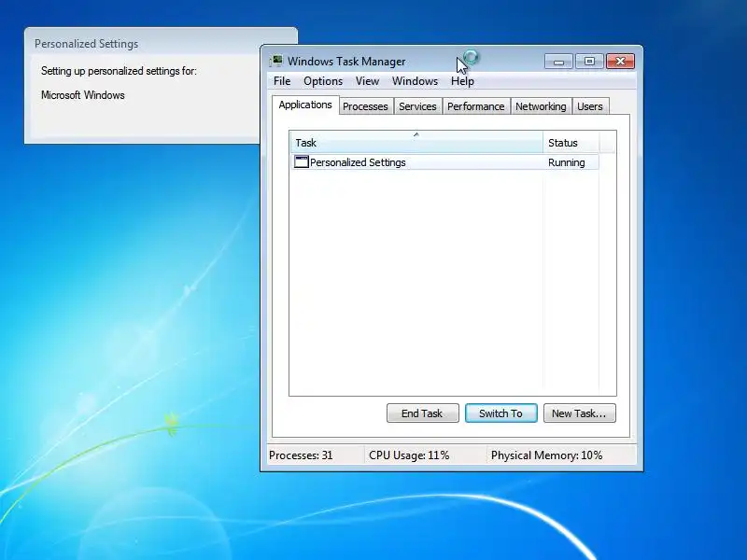Click the Personalized Settings dialog title

tap(86, 44)
